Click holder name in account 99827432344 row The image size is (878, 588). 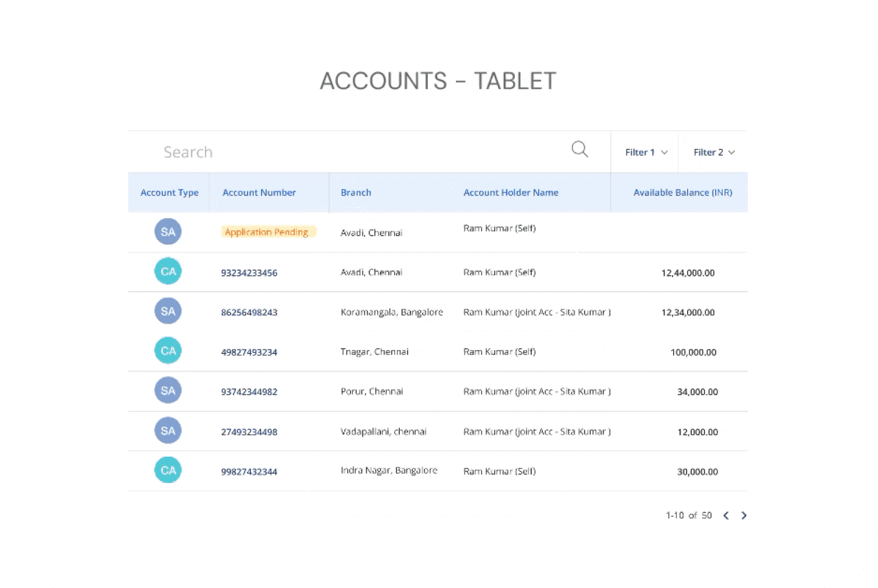pyautogui.click(x=500, y=471)
